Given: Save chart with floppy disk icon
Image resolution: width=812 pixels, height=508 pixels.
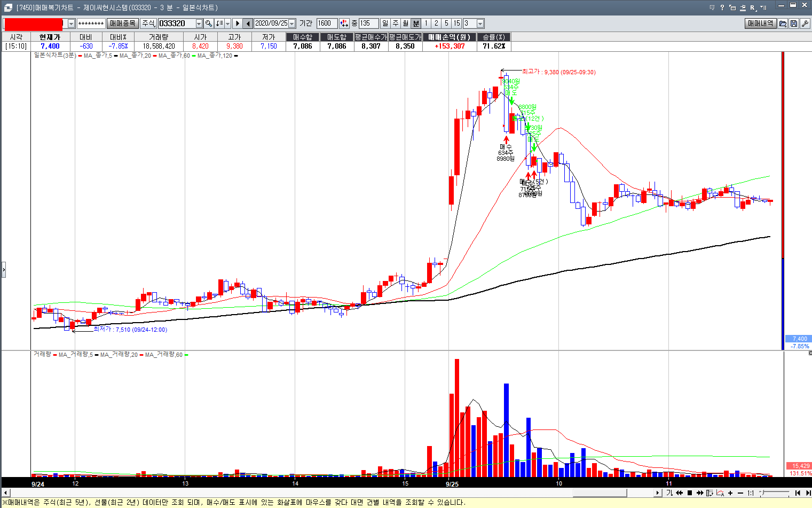Looking at the screenshot, I should pyautogui.click(x=794, y=24).
